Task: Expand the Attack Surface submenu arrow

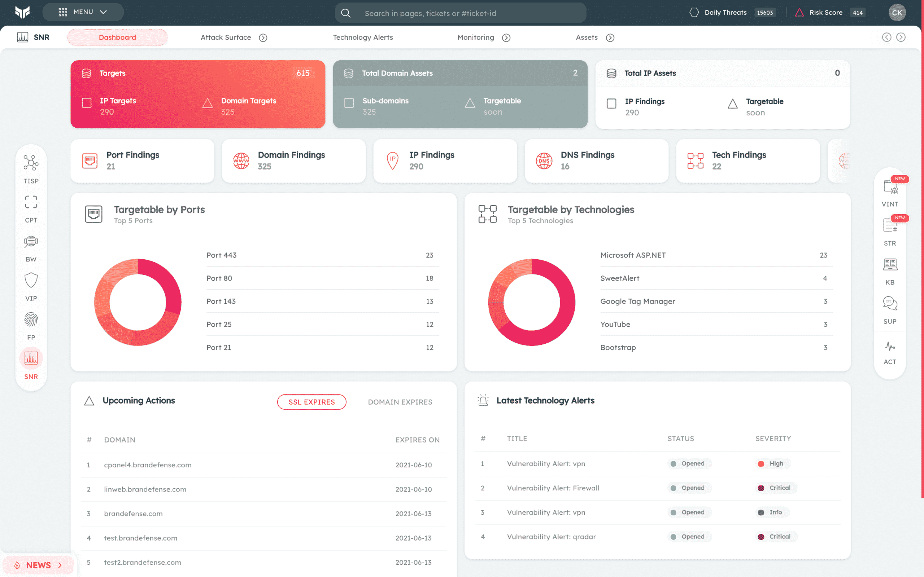Action: tap(263, 38)
